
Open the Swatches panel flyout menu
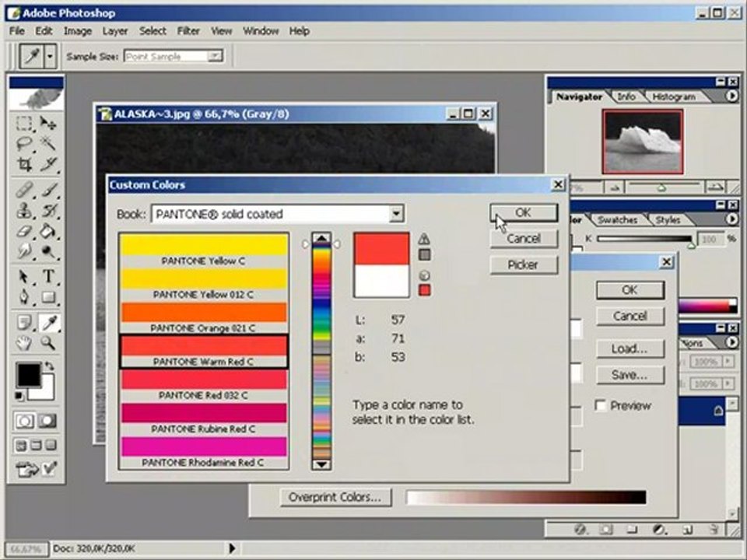(x=732, y=219)
